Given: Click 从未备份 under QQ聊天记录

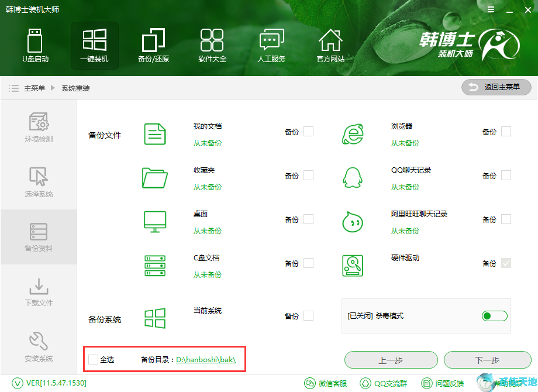Looking at the screenshot, I should coord(405,187).
